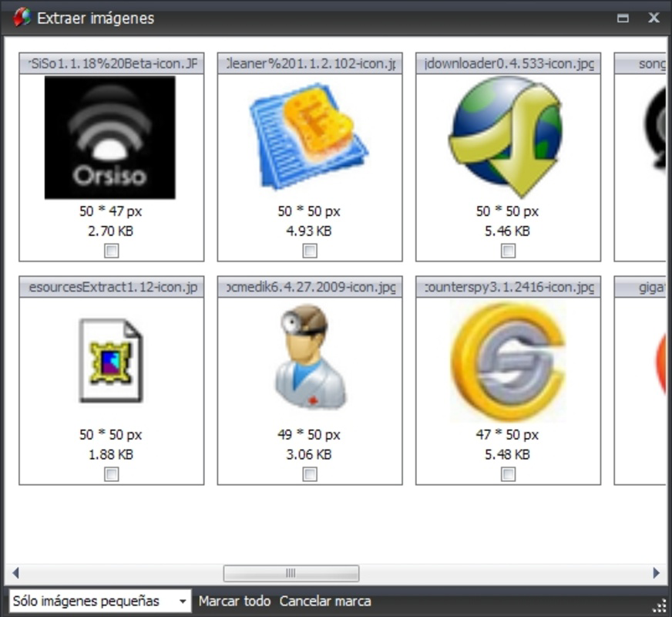Image resolution: width=672 pixels, height=617 pixels.
Task: Check the box under resourcesExtract1.12-icon.jp
Action: (x=110, y=475)
